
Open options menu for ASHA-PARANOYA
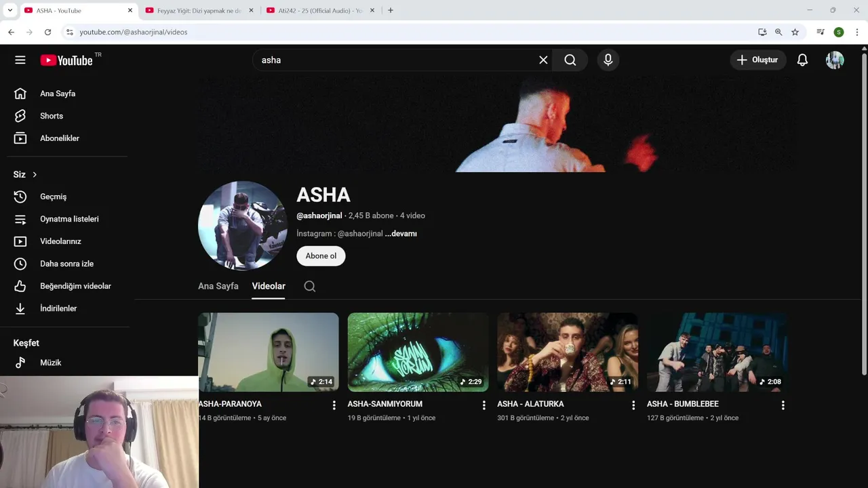click(334, 405)
